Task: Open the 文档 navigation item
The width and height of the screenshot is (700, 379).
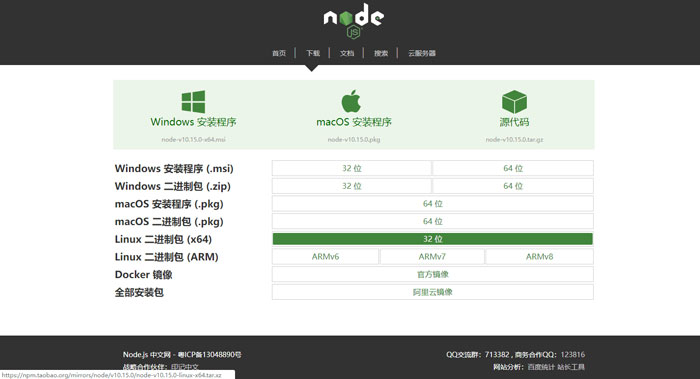Action: pyautogui.click(x=347, y=53)
